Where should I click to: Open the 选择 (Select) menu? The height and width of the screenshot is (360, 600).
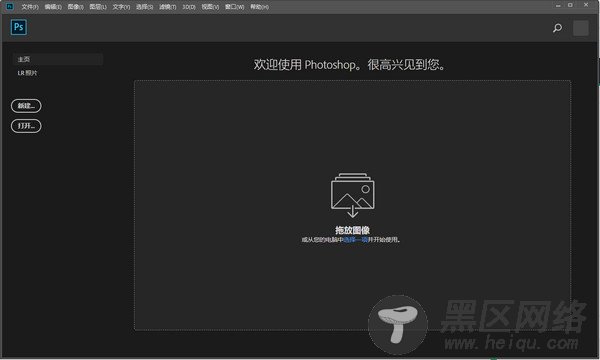(144, 7)
